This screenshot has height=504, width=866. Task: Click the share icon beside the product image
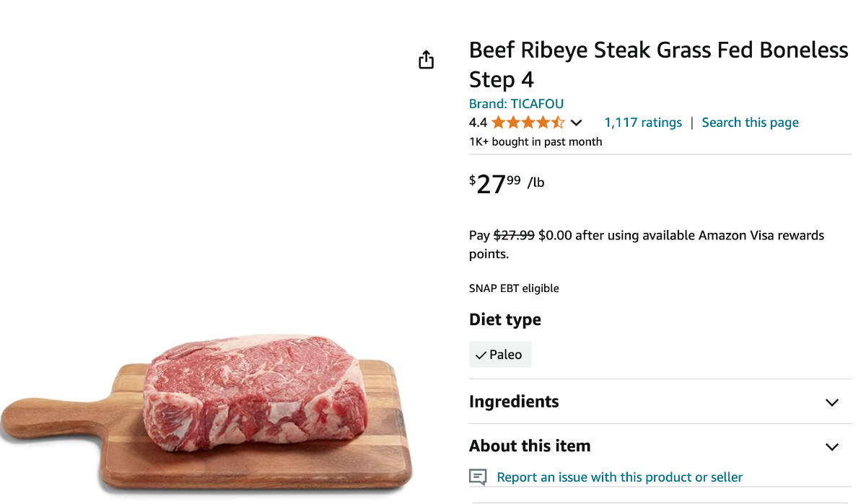[x=427, y=60]
